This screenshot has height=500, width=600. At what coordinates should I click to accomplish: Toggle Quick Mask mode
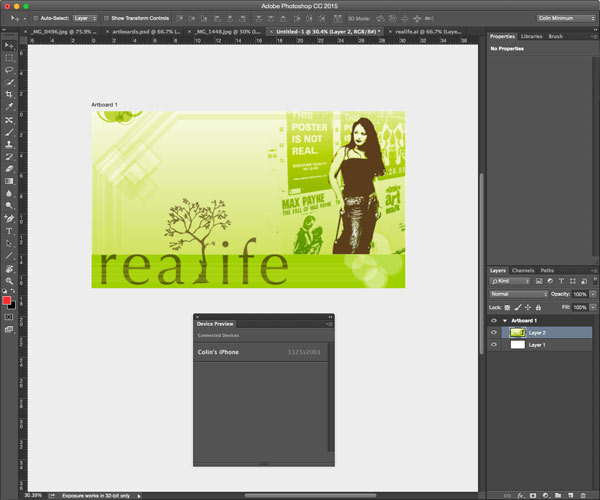point(9,317)
